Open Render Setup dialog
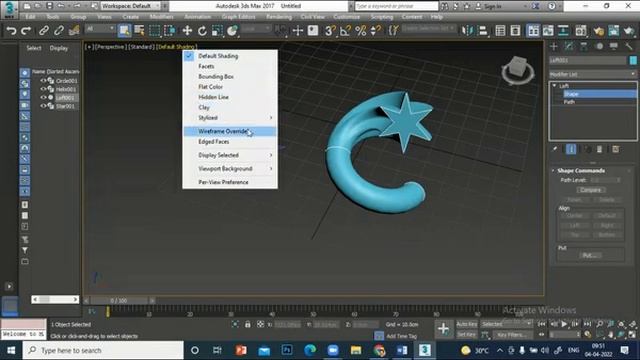 pos(598,31)
